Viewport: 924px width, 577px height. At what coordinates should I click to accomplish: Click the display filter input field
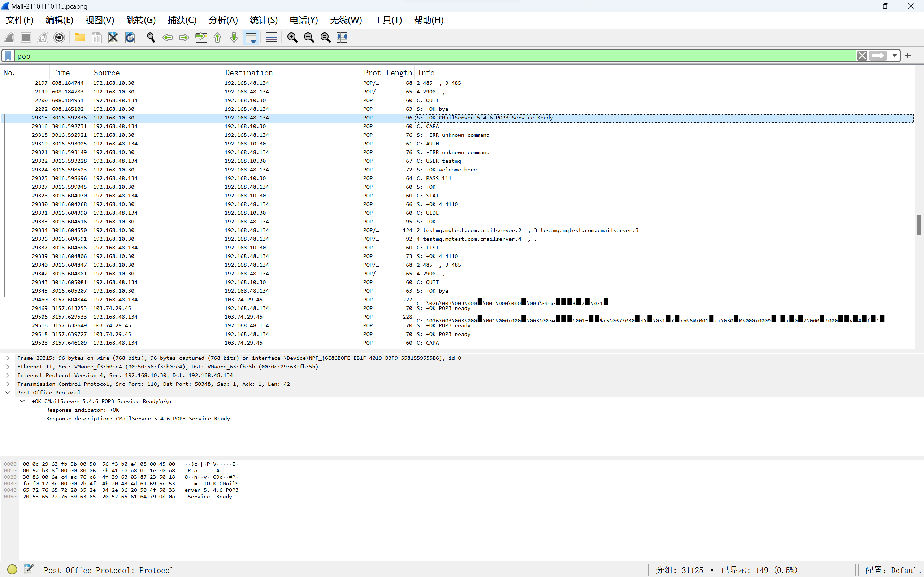tap(435, 56)
